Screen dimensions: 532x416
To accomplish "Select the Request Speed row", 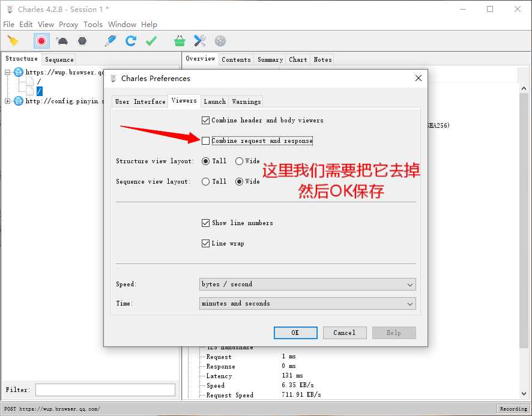I will coord(230,395).
